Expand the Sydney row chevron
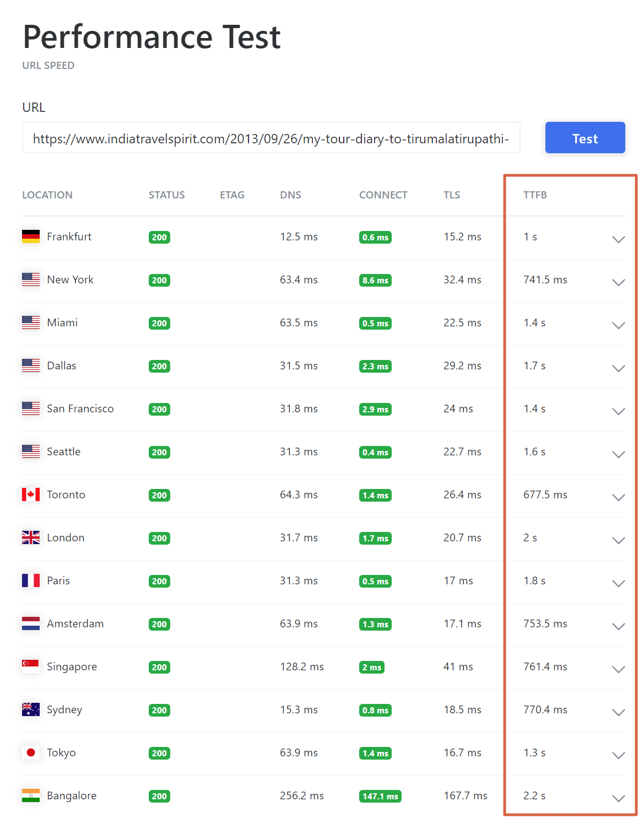 [618, 712]
